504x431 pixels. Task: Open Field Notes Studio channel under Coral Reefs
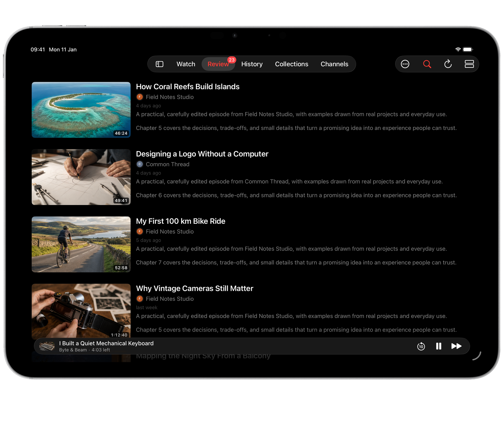[x=170, y=97]
